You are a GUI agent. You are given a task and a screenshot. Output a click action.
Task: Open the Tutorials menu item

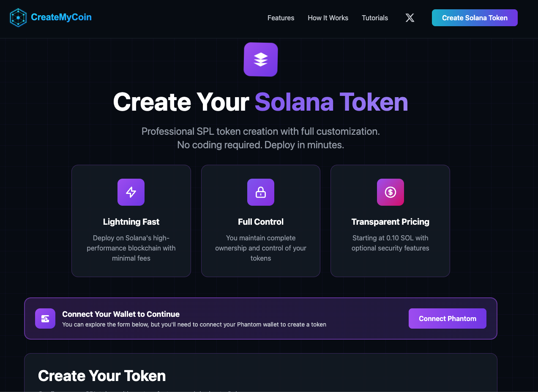[374, 18]
